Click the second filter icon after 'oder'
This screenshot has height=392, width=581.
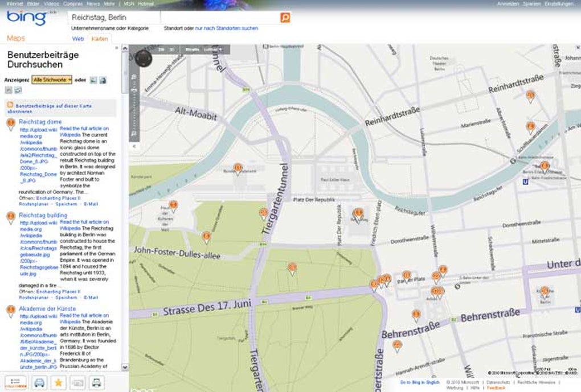click(x=103, y=80)
